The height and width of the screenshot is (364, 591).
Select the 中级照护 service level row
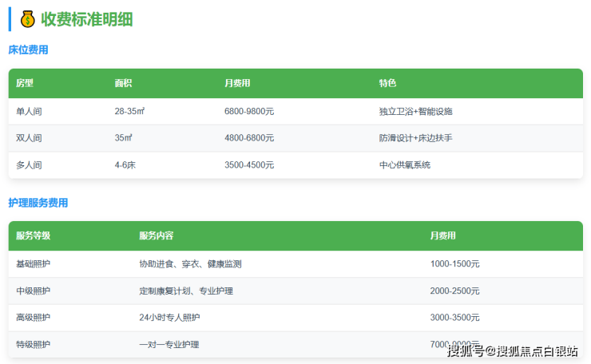pyautogui.click(x=34, y=291)
